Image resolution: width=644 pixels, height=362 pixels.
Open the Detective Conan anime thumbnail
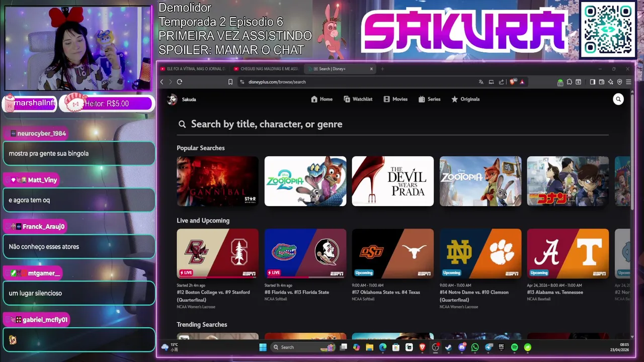coord(568,181)
